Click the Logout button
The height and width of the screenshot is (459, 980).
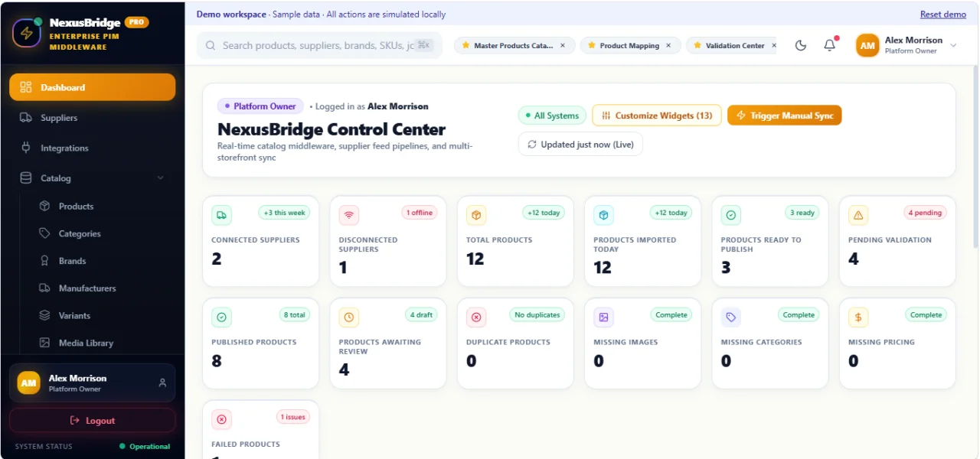point(92,420)
